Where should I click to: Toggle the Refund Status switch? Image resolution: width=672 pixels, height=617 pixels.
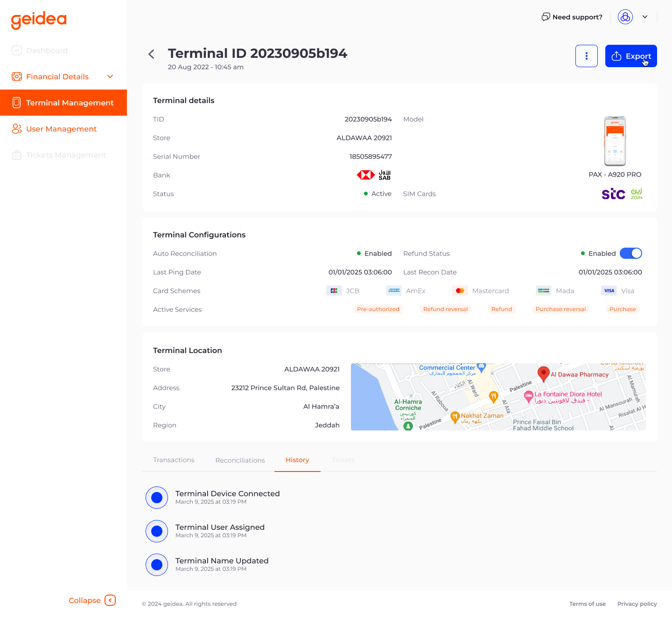pos(630,253)
